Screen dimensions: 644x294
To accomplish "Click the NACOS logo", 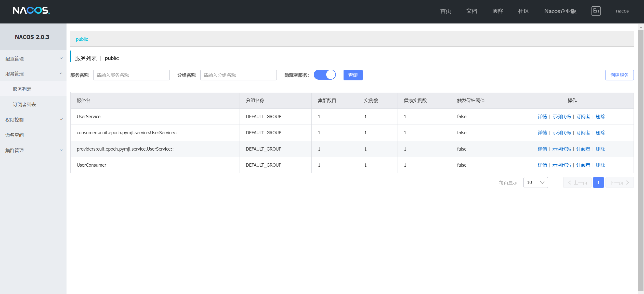I will click(31, 10).
